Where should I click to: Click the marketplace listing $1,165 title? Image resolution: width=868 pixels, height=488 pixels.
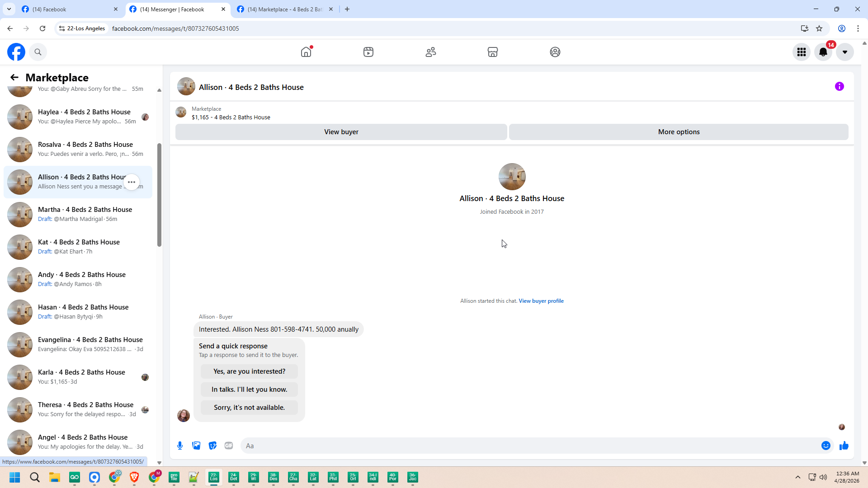(231, 117)
